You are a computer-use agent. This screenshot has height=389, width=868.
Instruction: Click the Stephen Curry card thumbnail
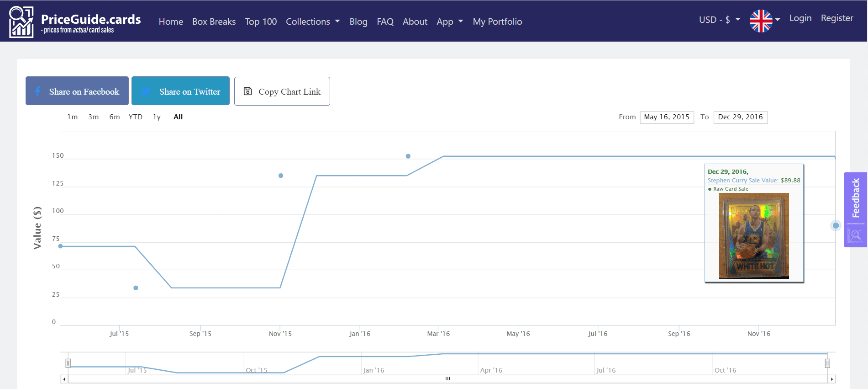[x=754, y=236]
